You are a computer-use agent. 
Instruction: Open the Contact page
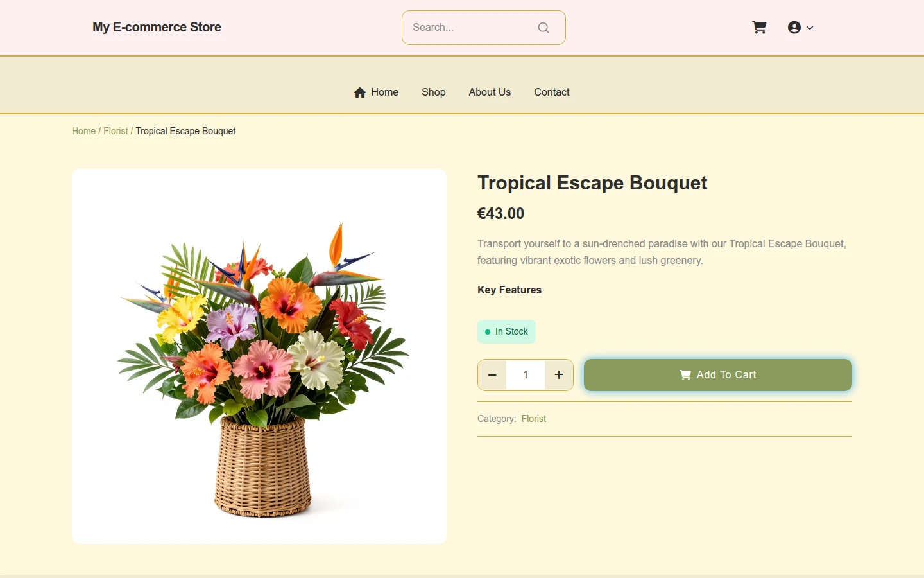click(x=552, y=92)
